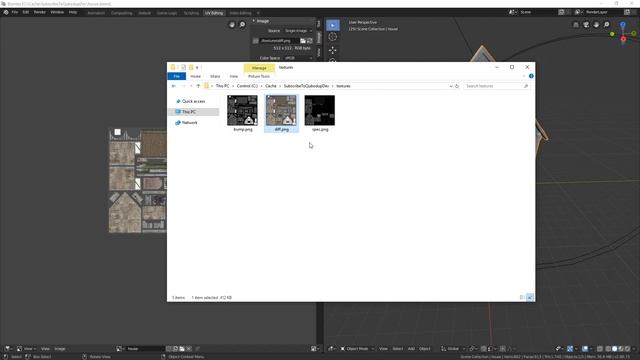The image size is (640, 360).
Task: Select the Move tool in 3D viewport
Action: click(333, 50)
